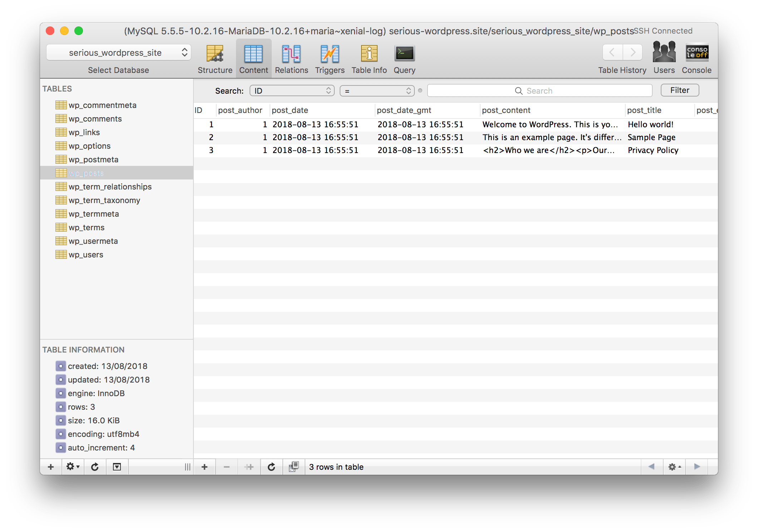Open the search field ID dropdown
The width and height of the screenshot is (758, 532).
pyautogui.click(x=292, y=91)
